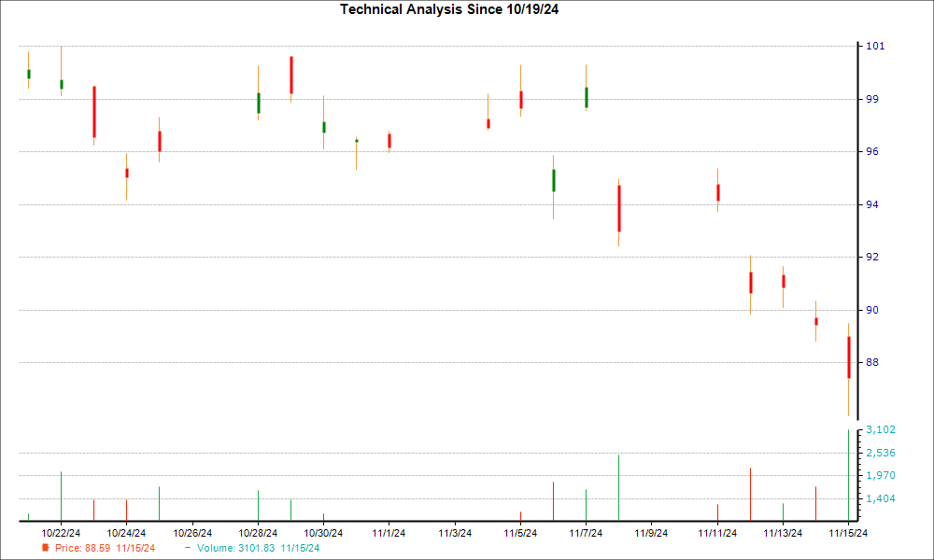
Task: Click the 11/1/24 date axis label
Action: tap(389, 533)
